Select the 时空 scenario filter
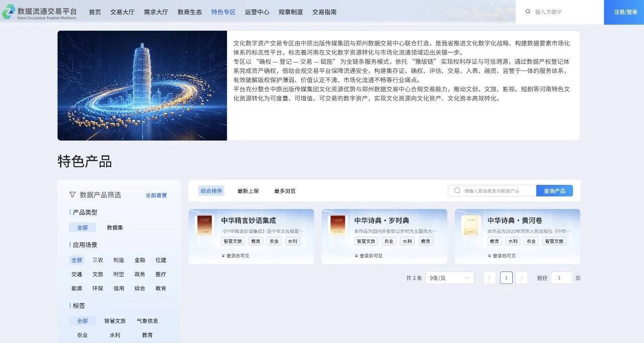 [119, 275]
